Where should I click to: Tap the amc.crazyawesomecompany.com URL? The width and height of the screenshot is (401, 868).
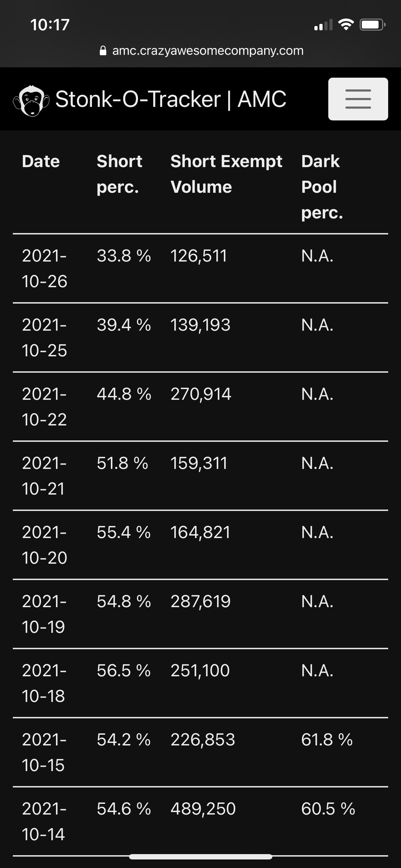click(x=208, y=51)
